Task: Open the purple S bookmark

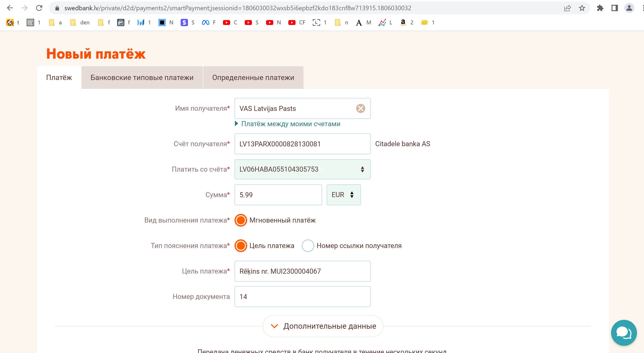Action: point(188,23)
